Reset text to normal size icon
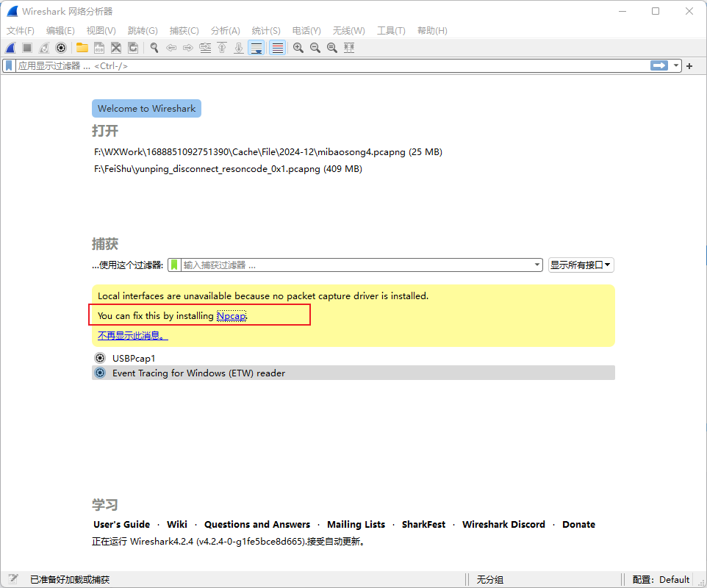707x588 pixels. point(332,48)
